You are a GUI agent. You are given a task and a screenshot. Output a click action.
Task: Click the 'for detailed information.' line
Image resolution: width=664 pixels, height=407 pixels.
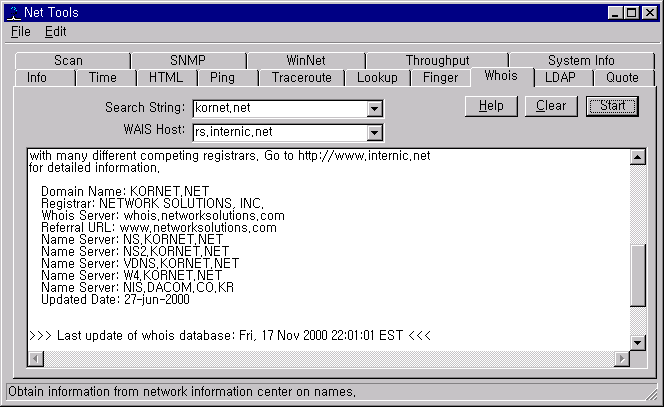(94, 168)
